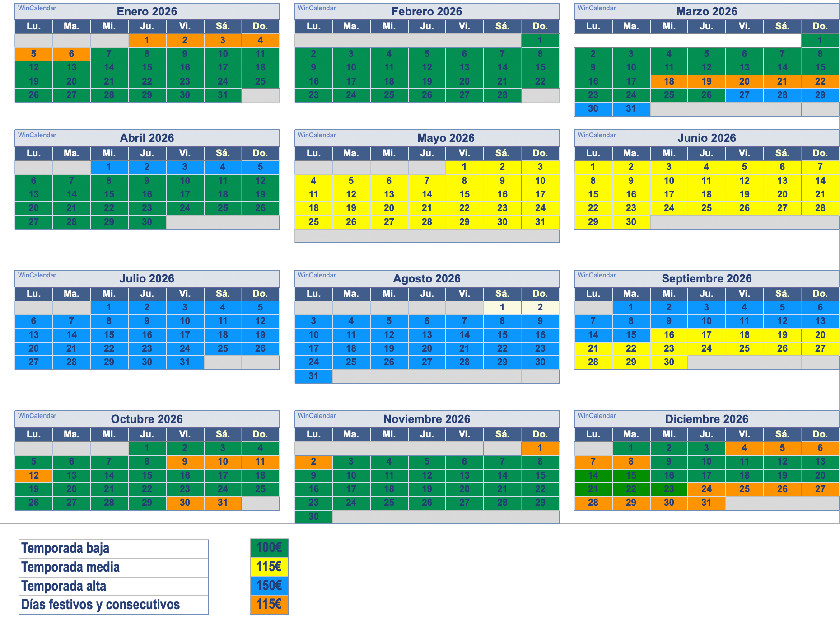Choose the orange 115€ holiday swatch
Image resolution: width=840 pixels, height=620 pixels.
269,604
